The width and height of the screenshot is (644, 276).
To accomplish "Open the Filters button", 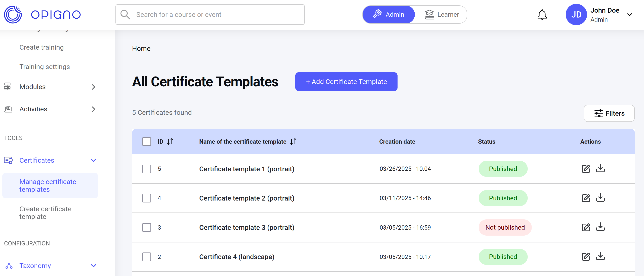I will click(x=609, y=113).
